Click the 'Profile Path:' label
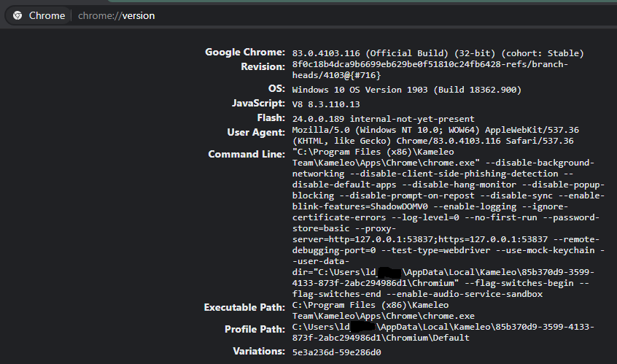The width and height of the screenshot is (617, 364). [x=255, y=330]
